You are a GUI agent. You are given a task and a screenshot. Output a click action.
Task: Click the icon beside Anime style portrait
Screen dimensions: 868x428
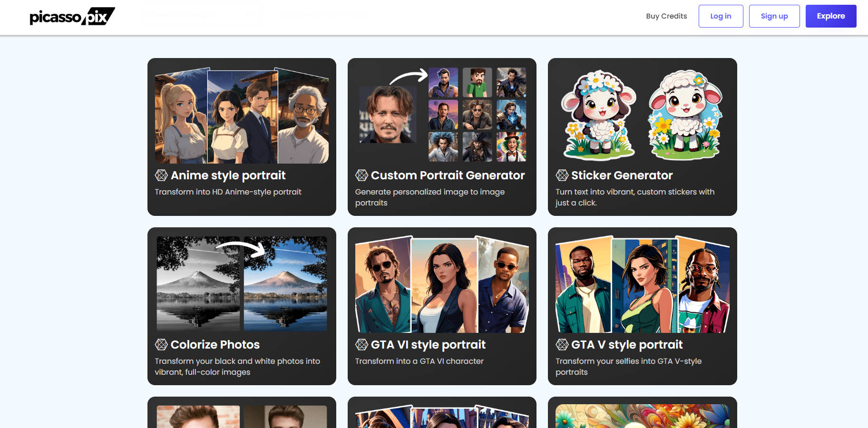tap(161, 175)
